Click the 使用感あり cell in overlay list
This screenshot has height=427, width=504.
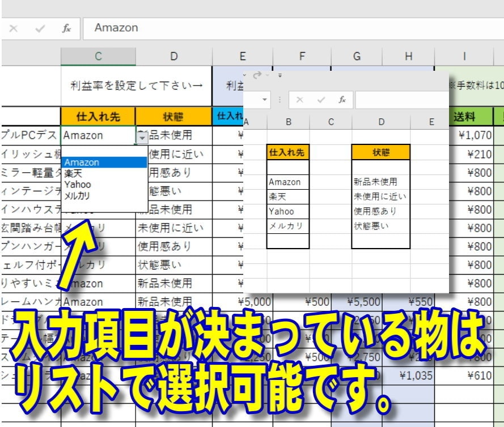[381, 211]
